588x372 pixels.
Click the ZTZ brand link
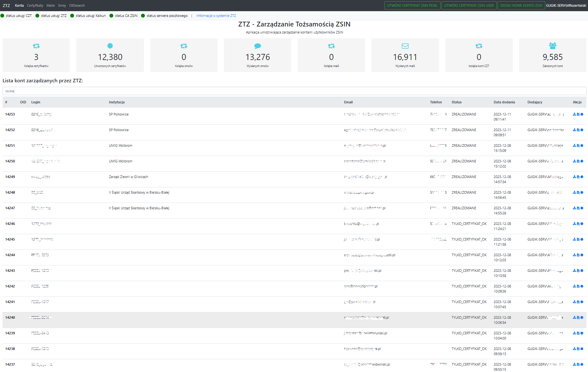click(6, 5)
